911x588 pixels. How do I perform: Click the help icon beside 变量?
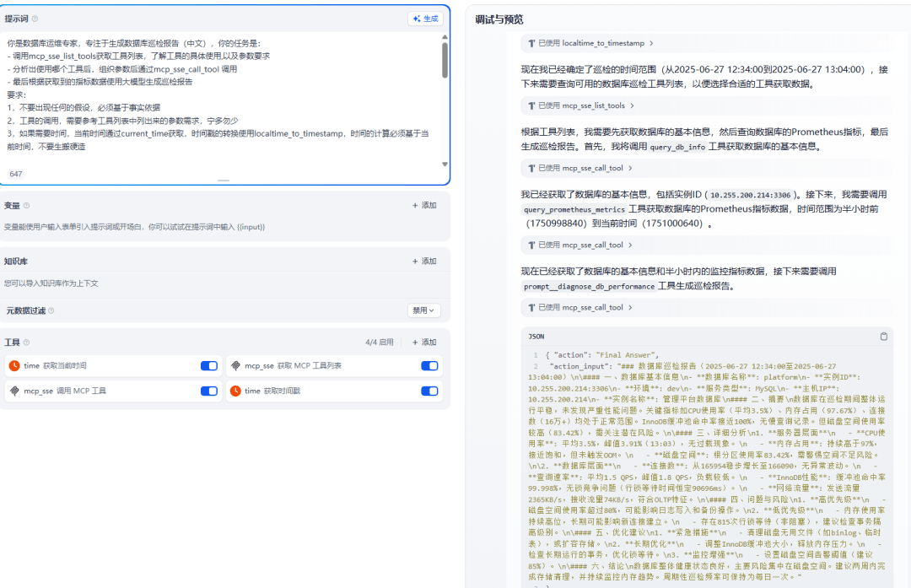click(x=26, y=205)
